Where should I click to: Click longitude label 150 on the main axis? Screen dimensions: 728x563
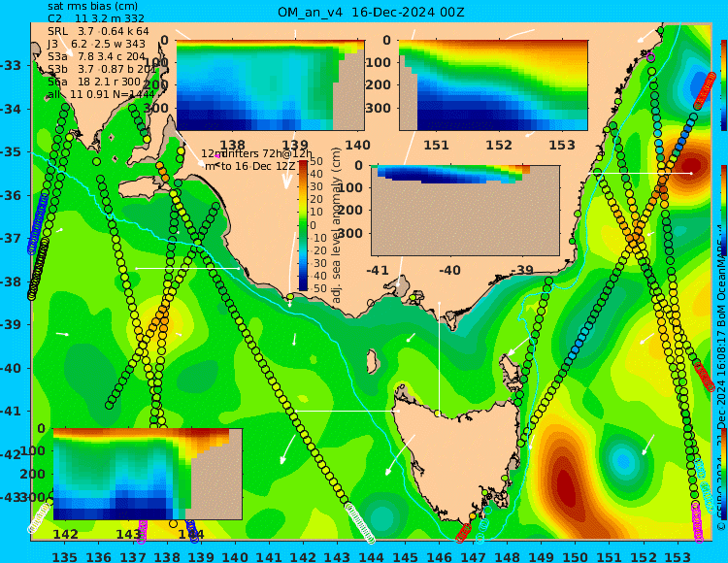coord(576,556)
